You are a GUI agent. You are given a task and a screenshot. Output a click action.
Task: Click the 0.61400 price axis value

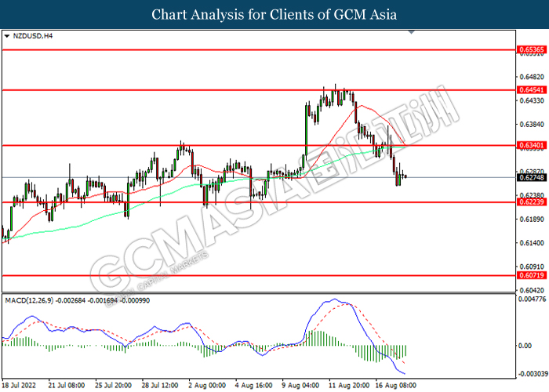532,243
